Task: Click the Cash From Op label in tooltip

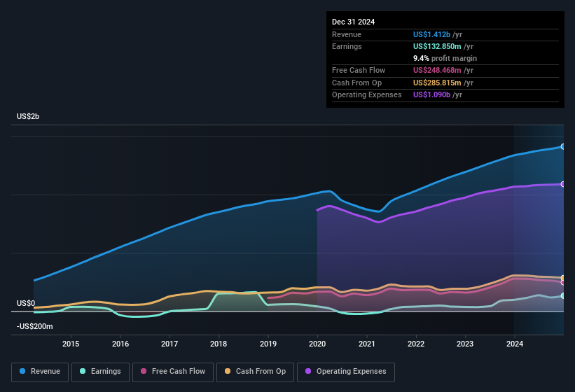Action: pos(356,83)
